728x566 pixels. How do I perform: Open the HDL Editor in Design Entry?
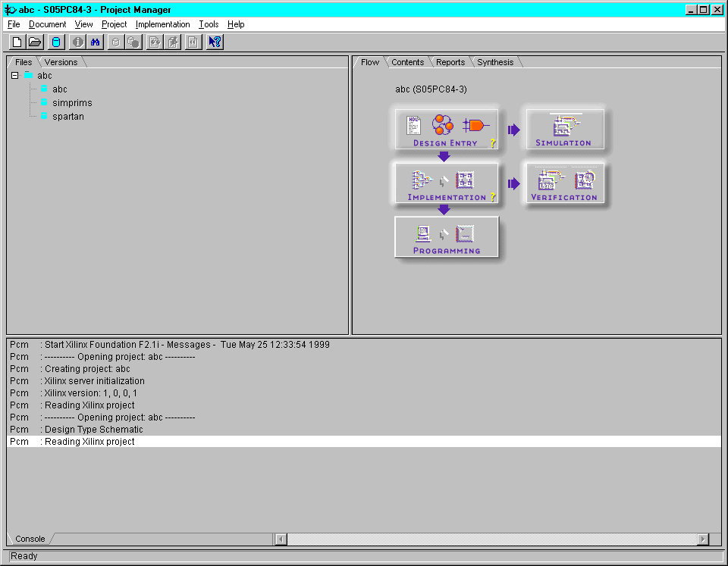coord(413,125)
